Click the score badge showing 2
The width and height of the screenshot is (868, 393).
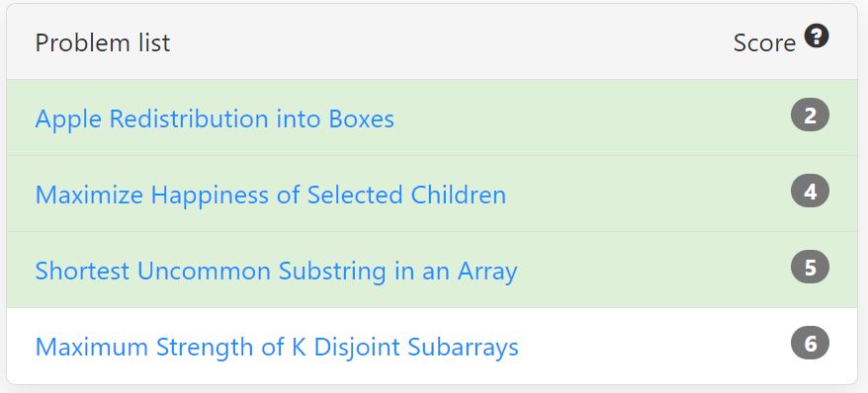pyautogui.click(x=810, y=115)
